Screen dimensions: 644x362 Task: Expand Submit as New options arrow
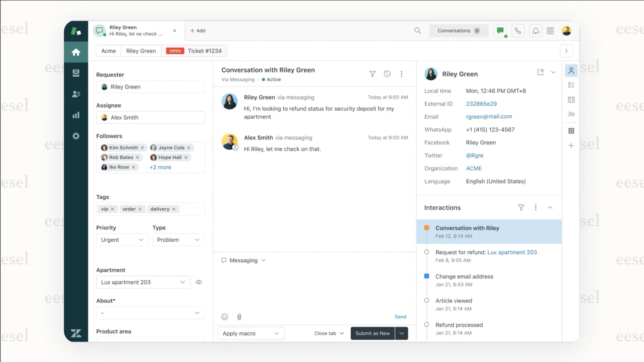(x=401, y=333)
